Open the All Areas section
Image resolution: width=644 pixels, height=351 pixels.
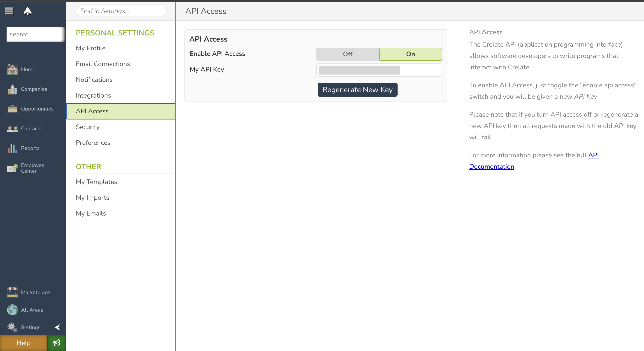point(32,309)
